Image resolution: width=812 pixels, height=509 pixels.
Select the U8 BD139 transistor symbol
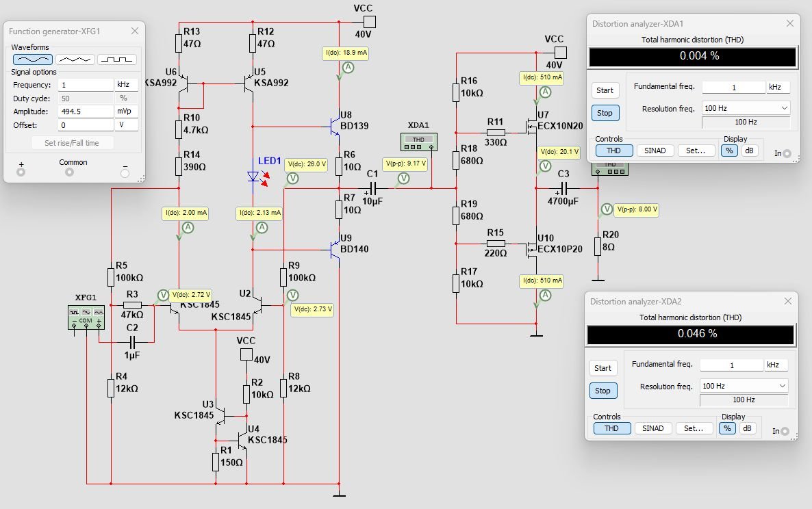pyautogui.click(x=335, y=126)
